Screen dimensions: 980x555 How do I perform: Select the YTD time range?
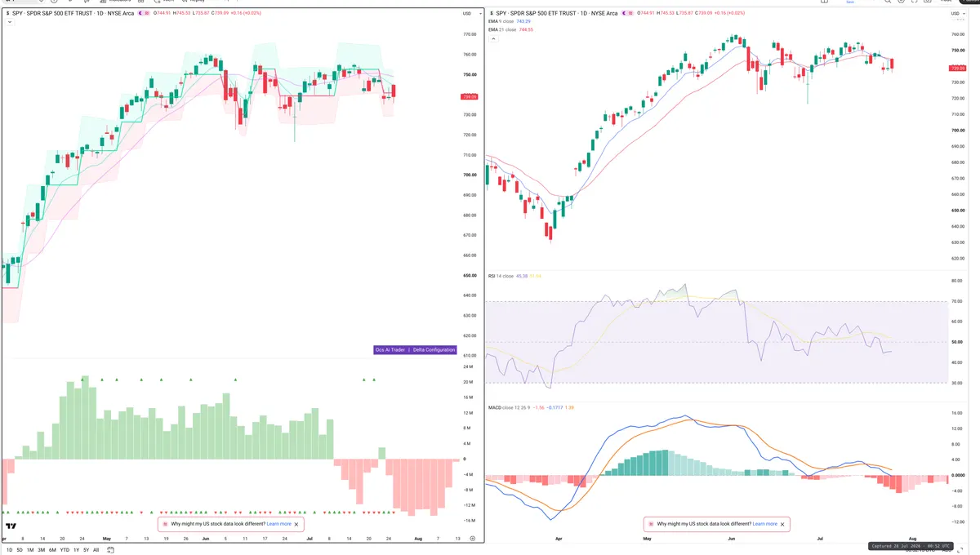pos(65,550)
